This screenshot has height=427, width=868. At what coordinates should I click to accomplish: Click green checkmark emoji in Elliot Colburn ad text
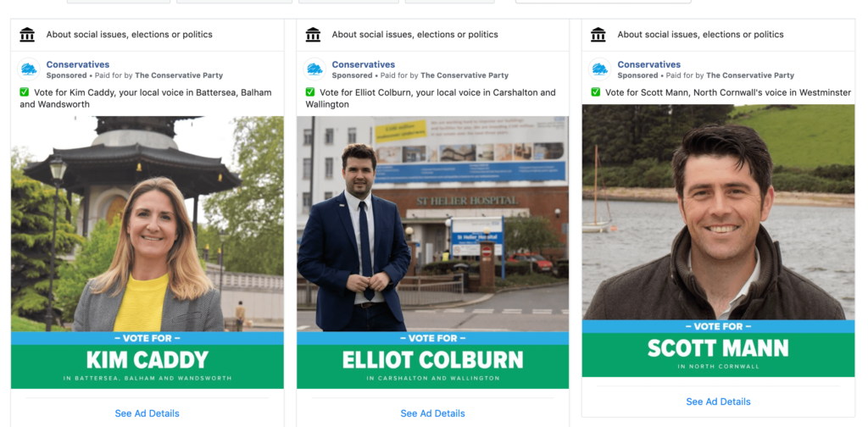[310, 92]
